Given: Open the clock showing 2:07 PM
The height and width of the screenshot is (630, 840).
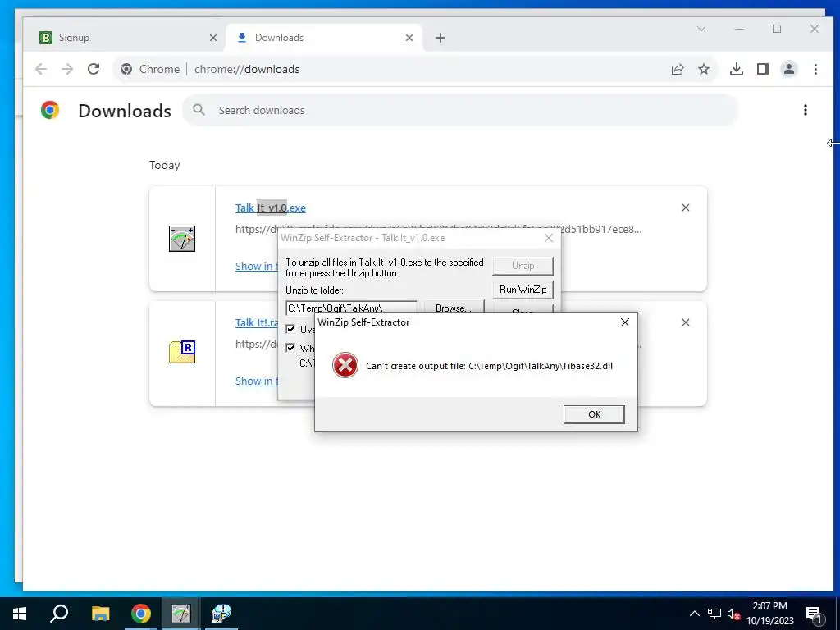Looking at the screenshot, I should [x=770, y=614].
